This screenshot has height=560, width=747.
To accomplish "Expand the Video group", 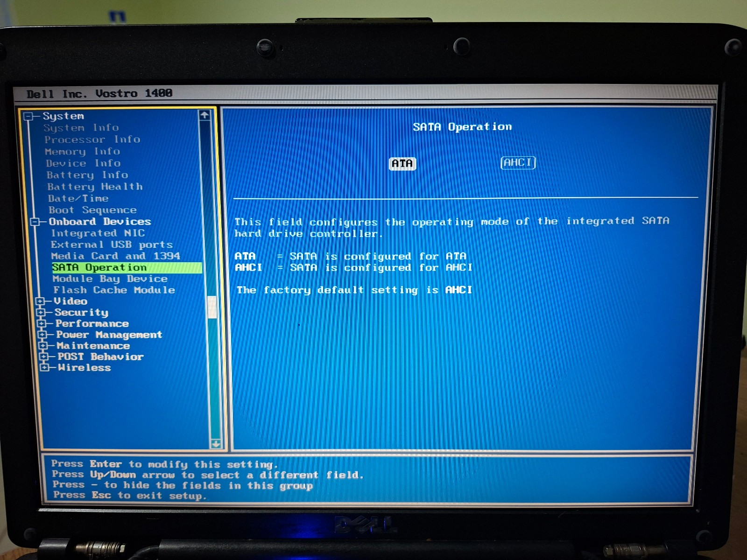I will click(41, 301).
